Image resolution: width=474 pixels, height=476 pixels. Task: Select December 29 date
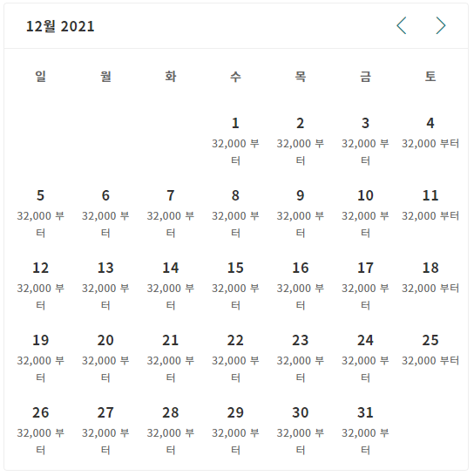235,430
